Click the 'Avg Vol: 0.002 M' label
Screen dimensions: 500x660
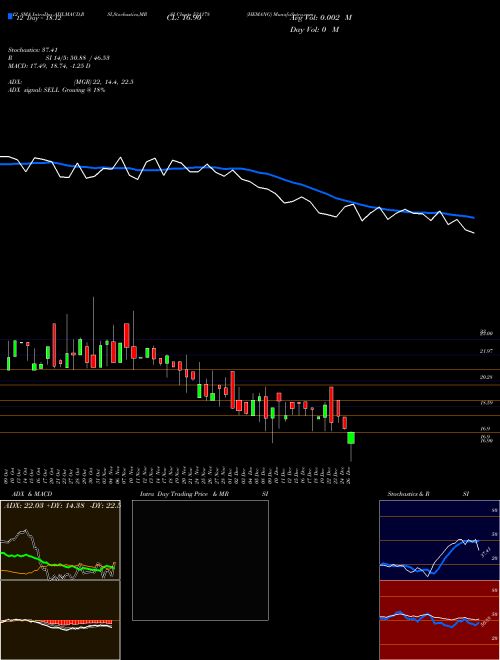tap(321, 18)
